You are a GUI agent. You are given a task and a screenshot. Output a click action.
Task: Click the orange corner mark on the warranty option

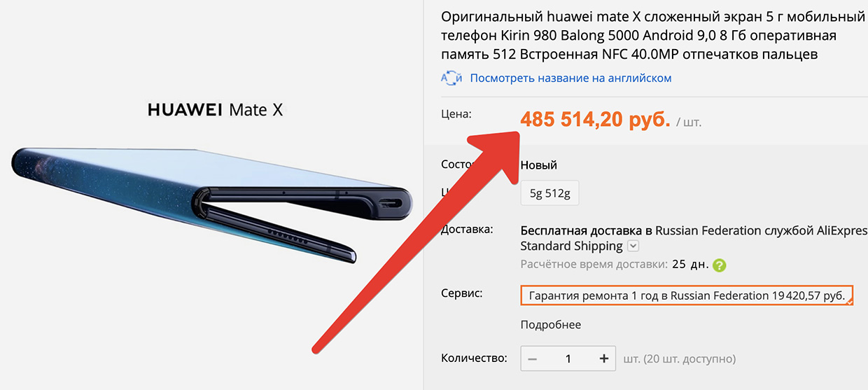pyautogui.click(x=849, y=302)
